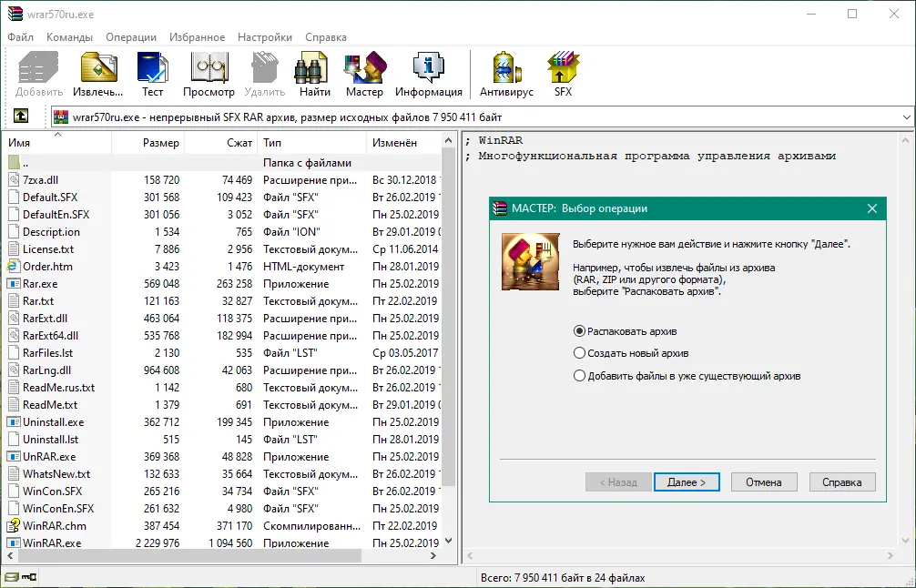Go up a folder level with the arrow icon
The height and width of the screenshot is (588, 916).
[20, 117]
